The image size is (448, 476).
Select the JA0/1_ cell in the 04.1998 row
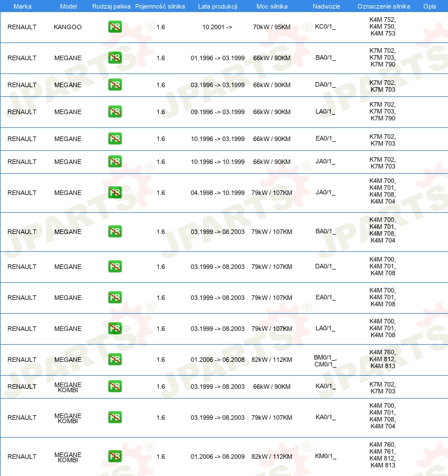[x=325, y=193]
